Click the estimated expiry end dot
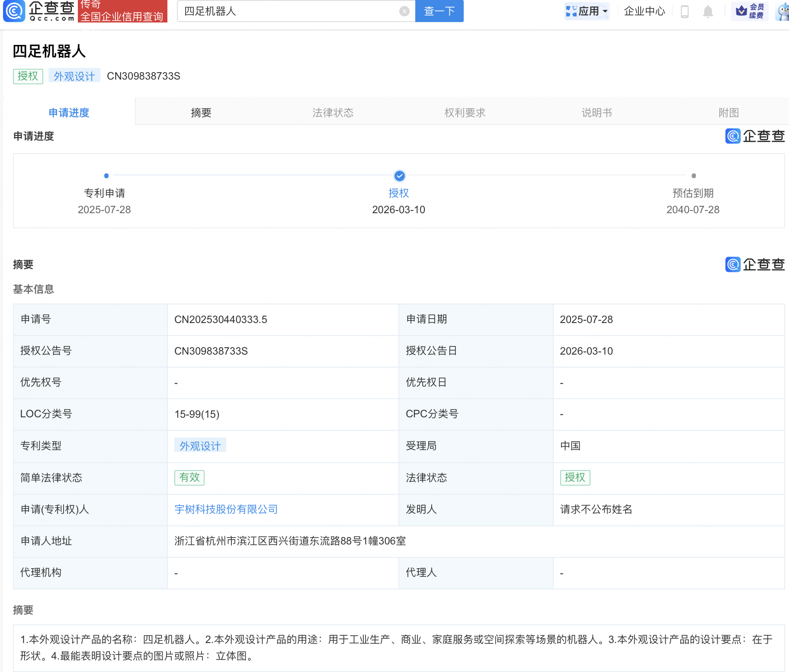Image resolution: width=789 pixels, height=672 pixels. point(693,176)
